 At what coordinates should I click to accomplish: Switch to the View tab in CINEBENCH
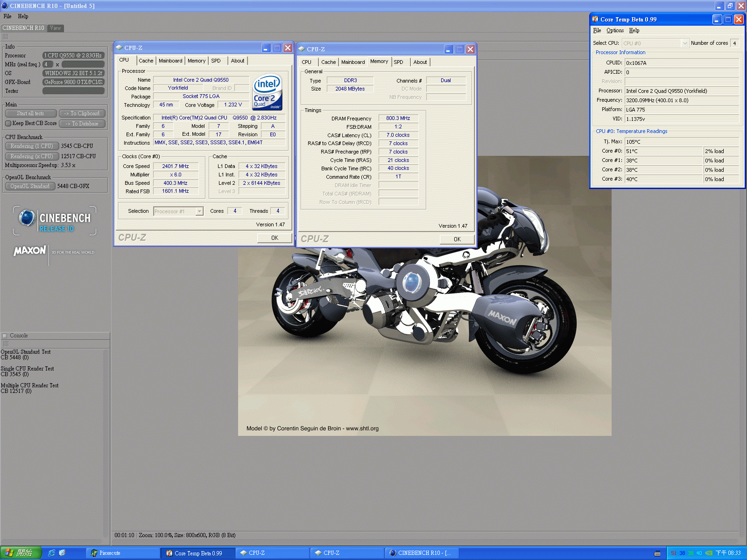point(55,28)
